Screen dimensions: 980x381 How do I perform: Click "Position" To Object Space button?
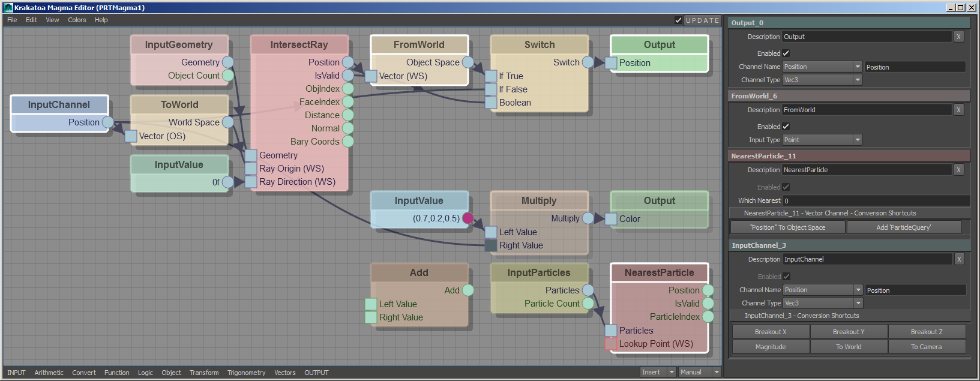coord(788,227)
